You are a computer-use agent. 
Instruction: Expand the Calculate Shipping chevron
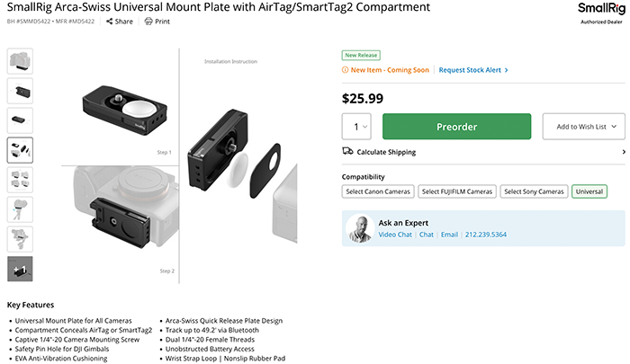pos(623,152)
